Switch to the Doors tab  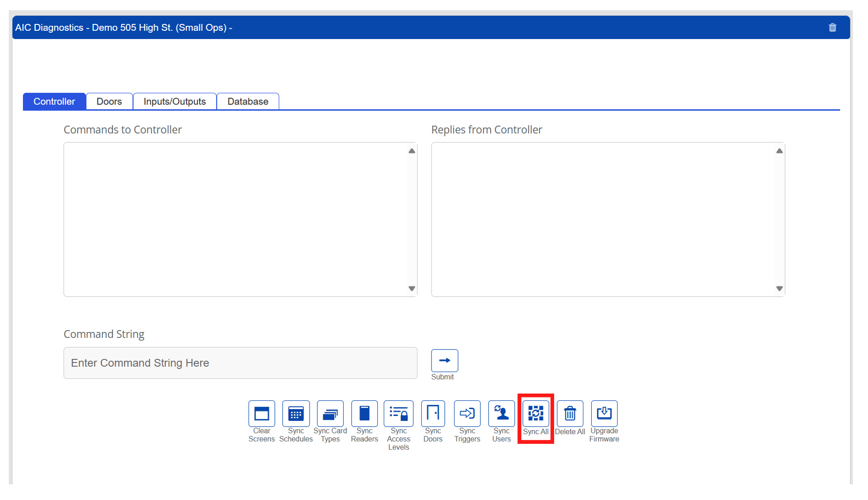coord(109,102)
